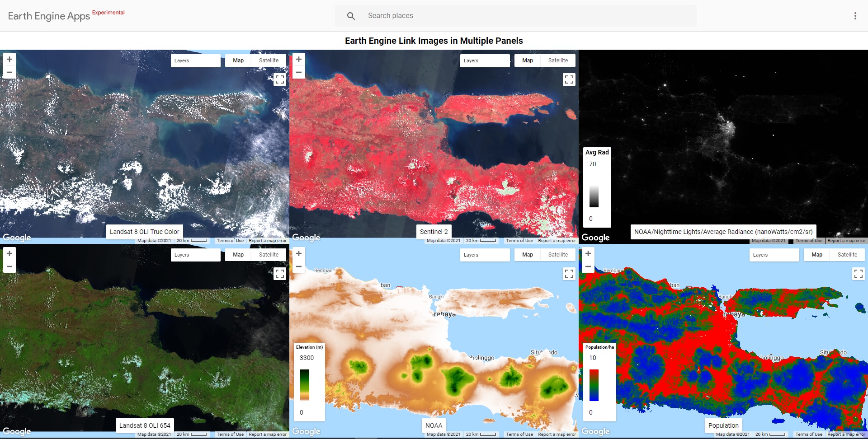Click Elevation green-orange legend bar
Screen dimensions: 868x439
pos(305,385)
